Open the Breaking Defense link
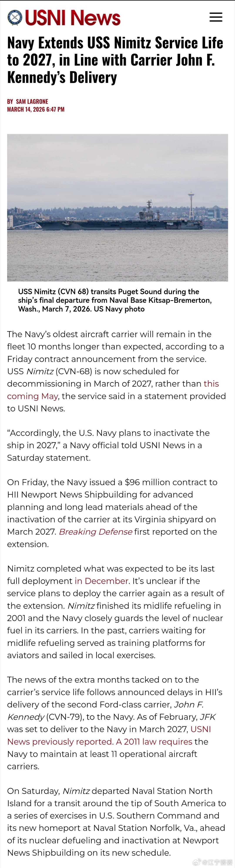Image resolution: width=235 pixels, height=868 pixels. point(95,532)
